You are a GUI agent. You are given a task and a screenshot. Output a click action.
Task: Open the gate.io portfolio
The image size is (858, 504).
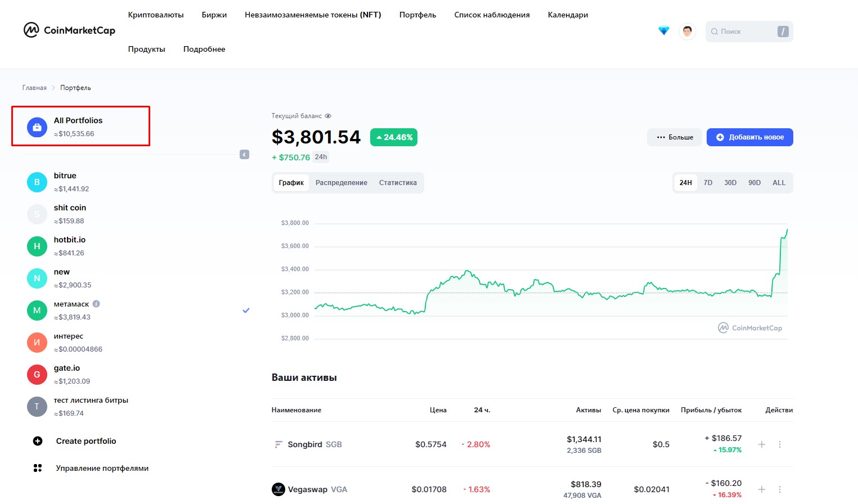[138, 375]
